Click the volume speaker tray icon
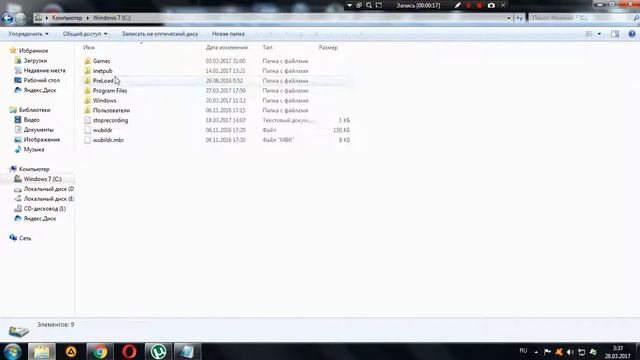The width and height of the screenshot is (640, 360). click(x=570, y=352)
